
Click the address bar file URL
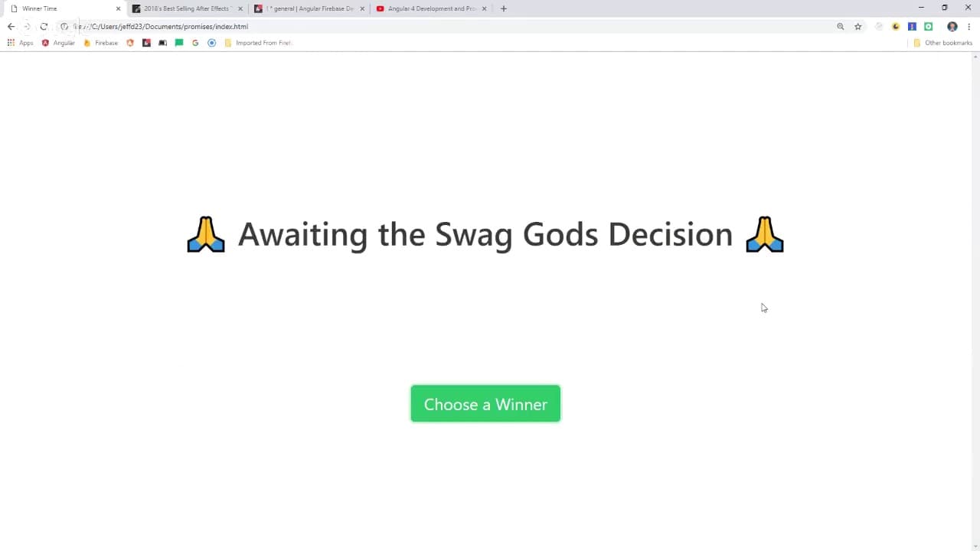[x=161, y=26]
